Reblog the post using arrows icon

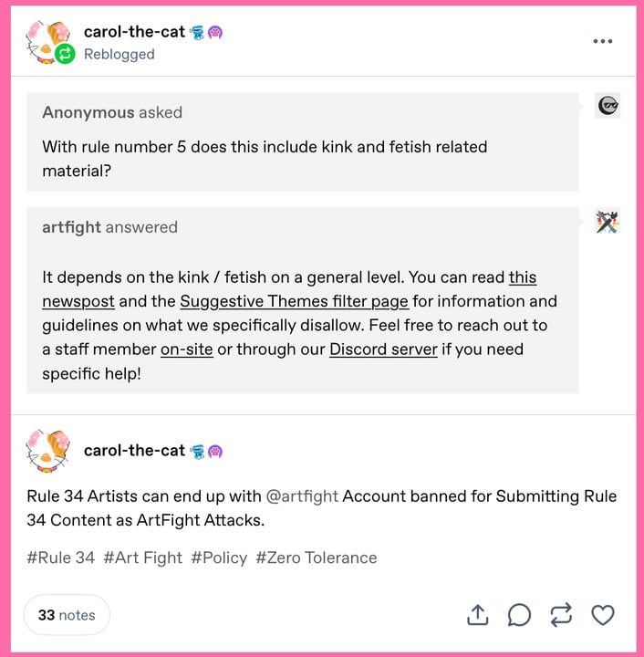(561, 616)
